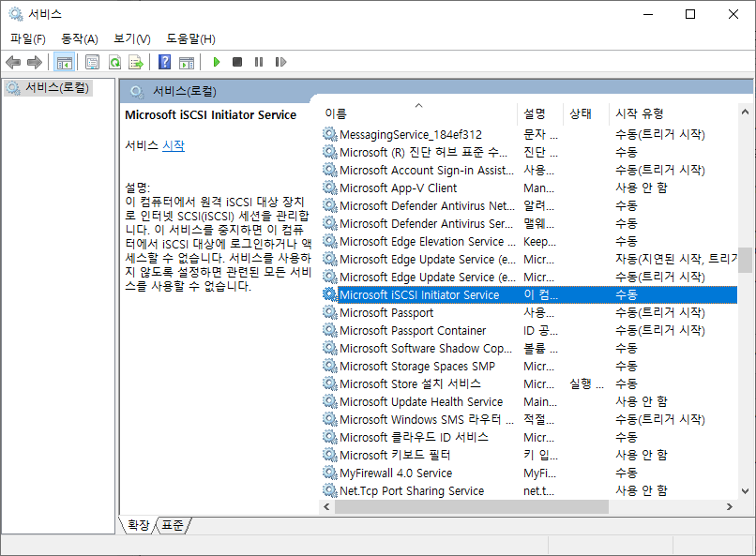Maximize the 서비스 window
This screenshot has width=756, height=556.
pos(690,14)
